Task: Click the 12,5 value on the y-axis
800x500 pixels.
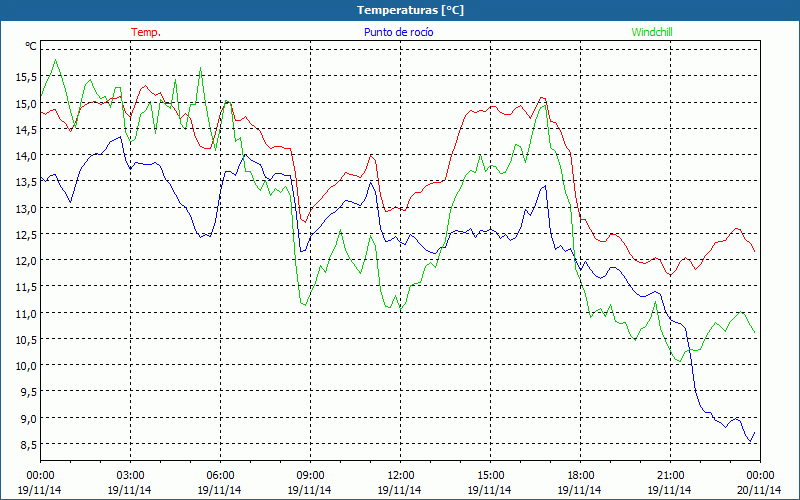Action: [26, 235]
